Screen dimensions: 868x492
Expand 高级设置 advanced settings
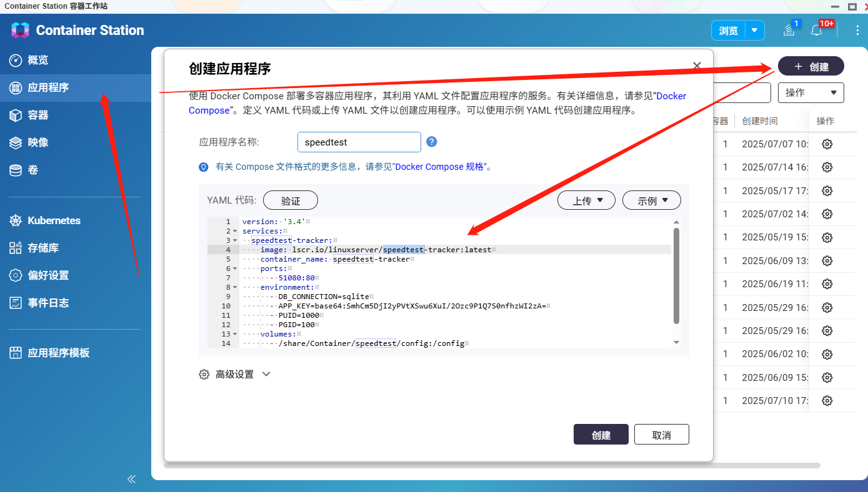coord(234,375)
